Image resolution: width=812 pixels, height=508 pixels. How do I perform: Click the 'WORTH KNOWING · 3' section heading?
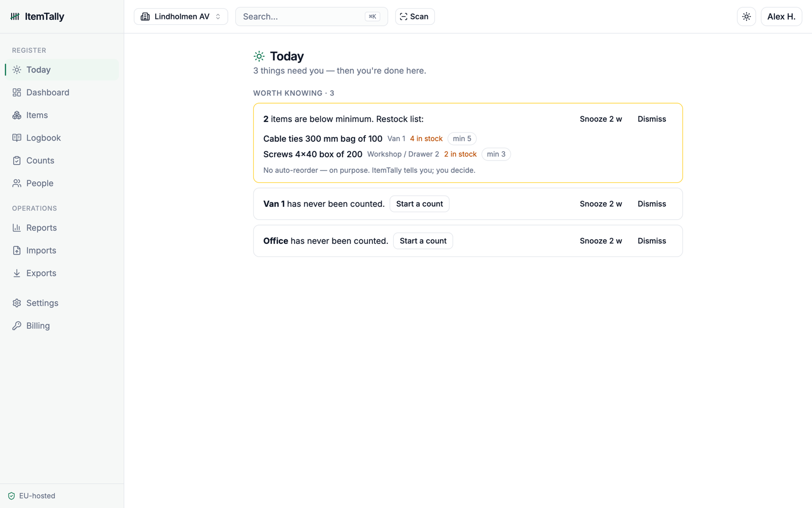pyautogui.click(x=294, y=93)
